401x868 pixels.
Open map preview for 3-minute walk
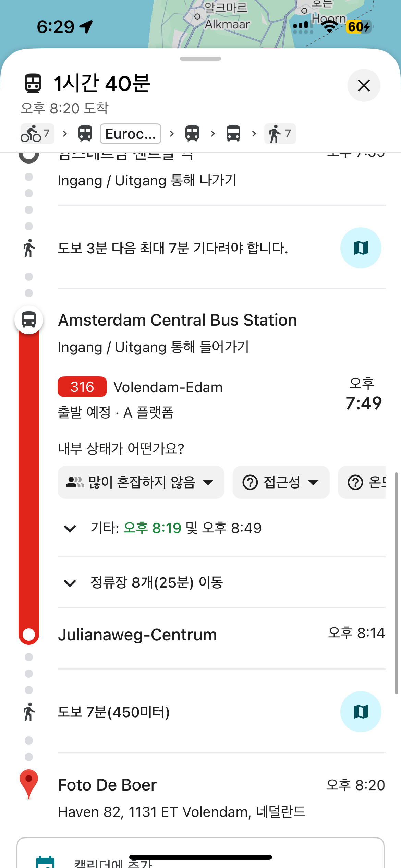[361, 248]
